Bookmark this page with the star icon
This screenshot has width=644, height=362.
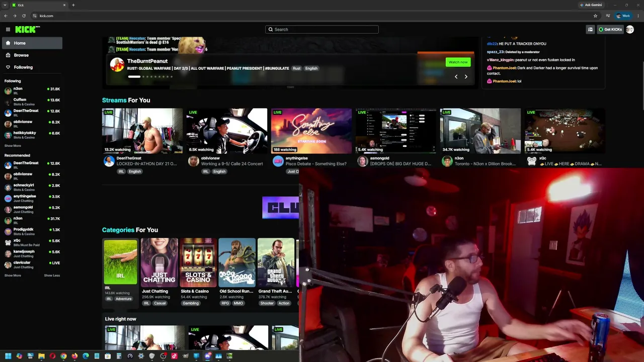tap(595, 16)
